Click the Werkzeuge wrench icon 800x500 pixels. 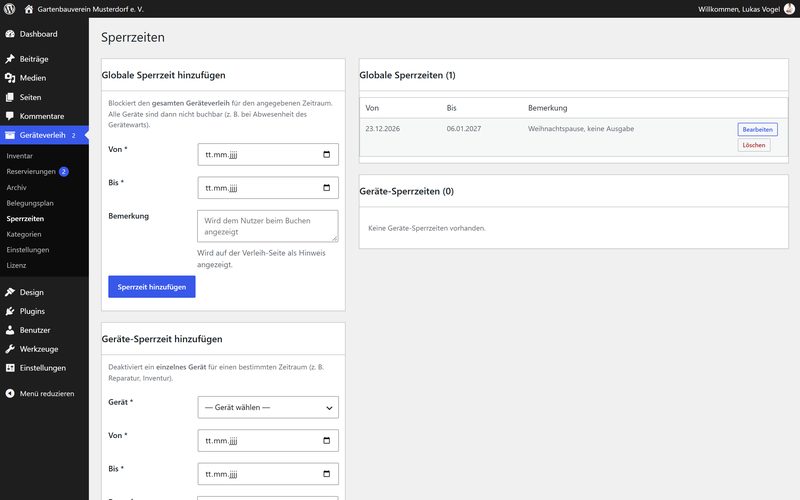coord(10,349)
